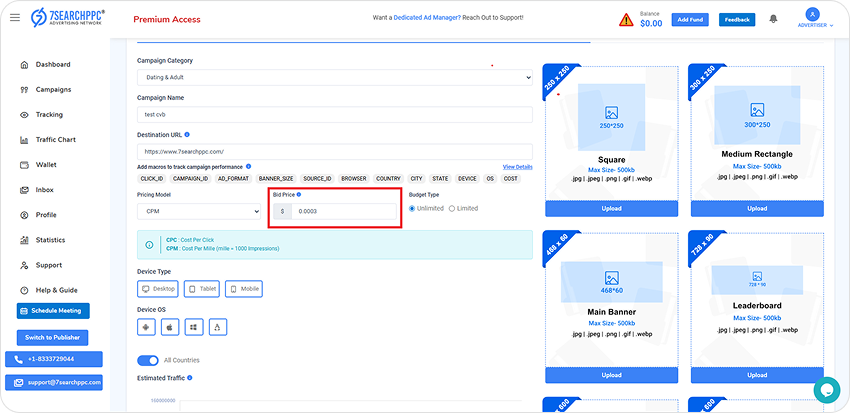Focus the Campaign Name input field
Viewport: 850px width, 413px height.
[x=334, y=114]
